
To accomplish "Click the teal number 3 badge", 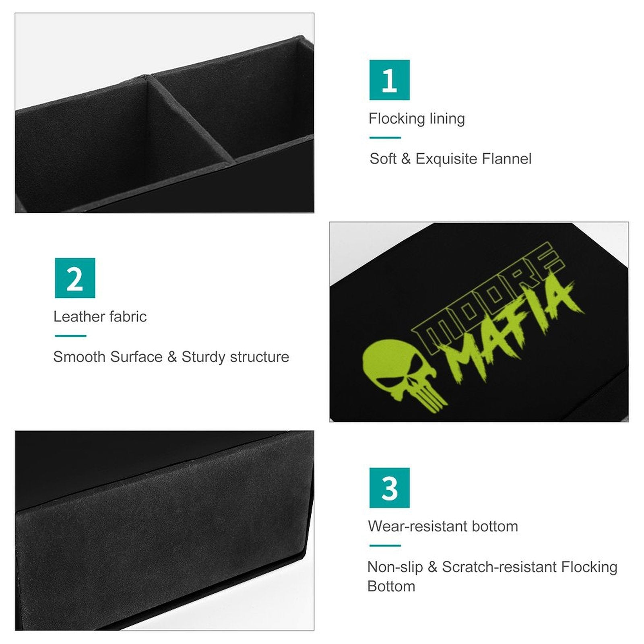I will [389, 487].
